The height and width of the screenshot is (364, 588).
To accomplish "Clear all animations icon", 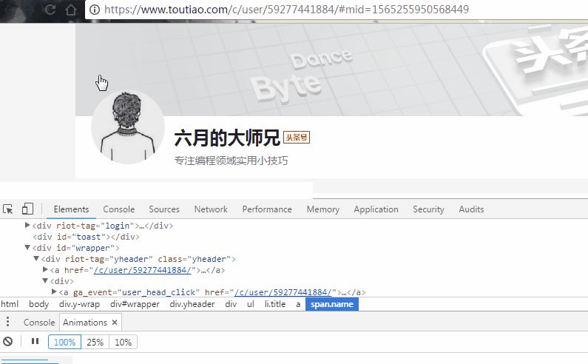I will pos(8,342).
